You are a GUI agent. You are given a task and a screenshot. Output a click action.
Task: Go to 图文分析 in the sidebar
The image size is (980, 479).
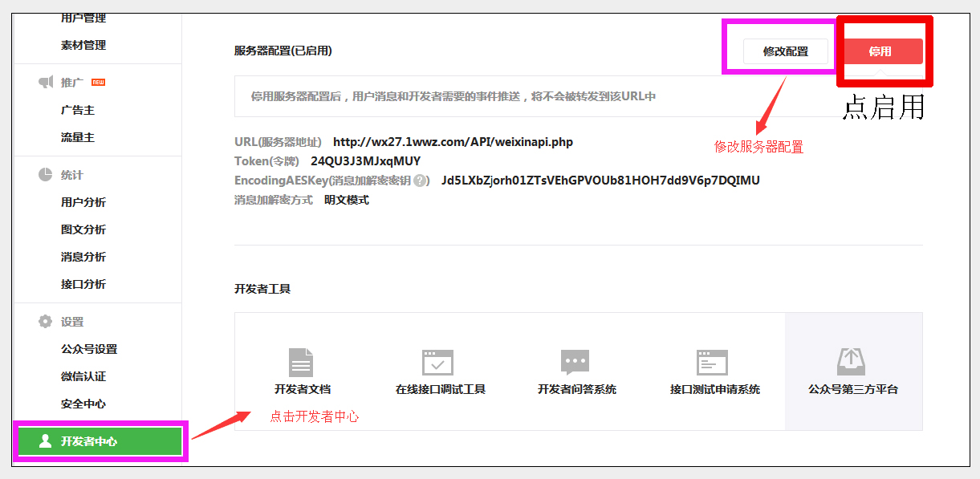(83, 229)
